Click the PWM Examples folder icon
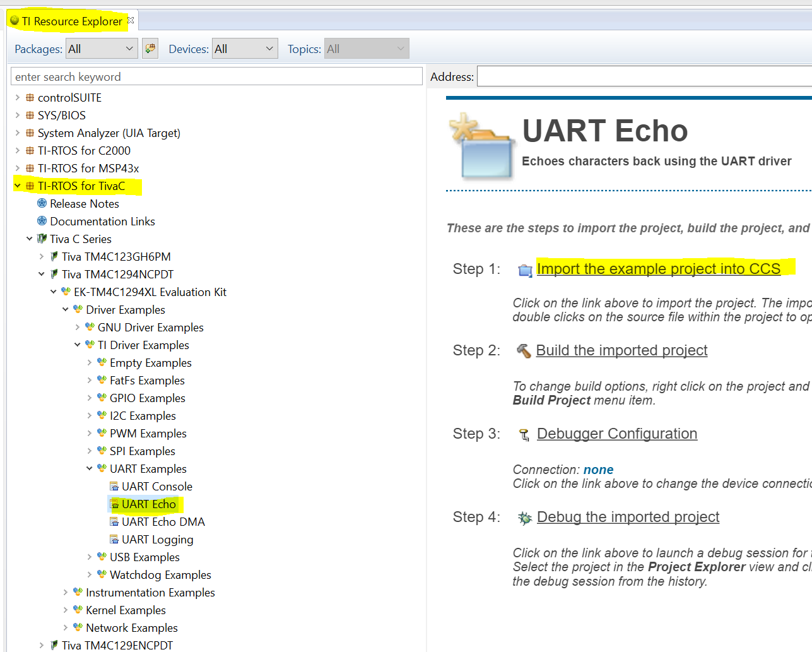 pos(102,433)
